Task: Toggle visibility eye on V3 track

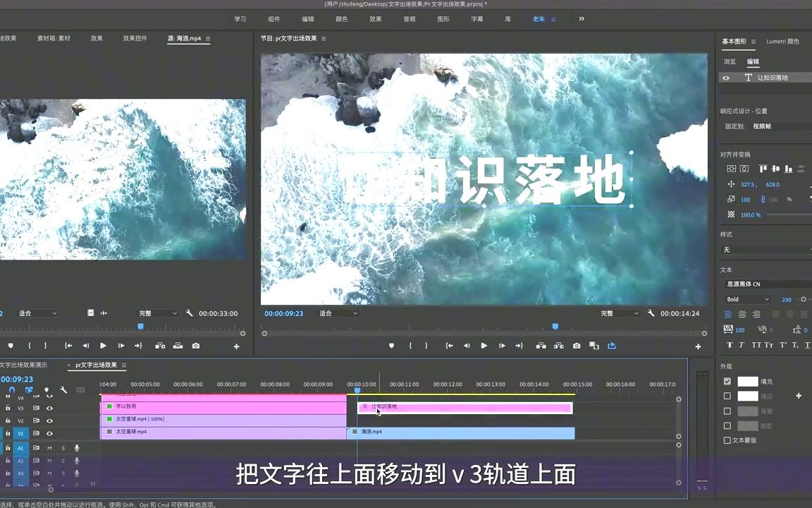Action: 49,408
